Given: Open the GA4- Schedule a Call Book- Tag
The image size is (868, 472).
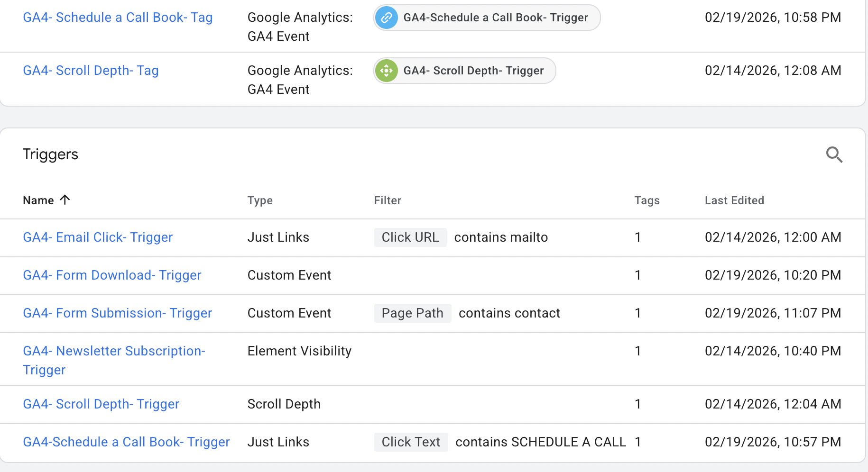Looking at the screenshot, I should pyautogui.click(x=118, y=18).
